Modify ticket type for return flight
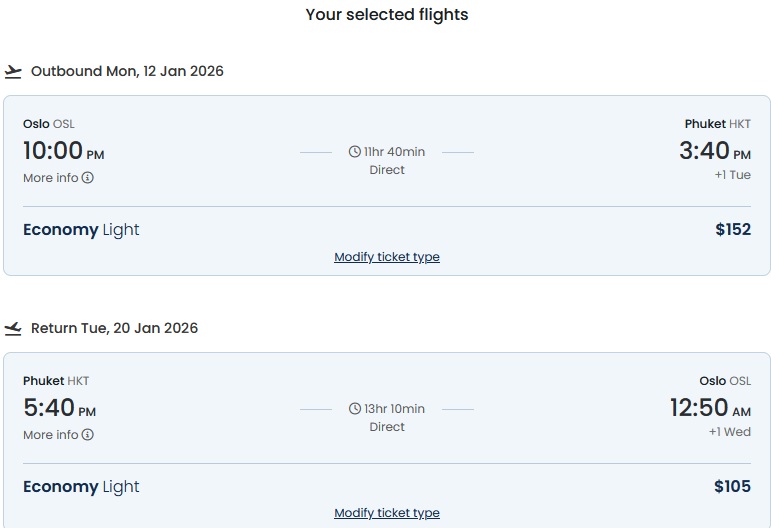771x528 pixels. pos(387,513)
